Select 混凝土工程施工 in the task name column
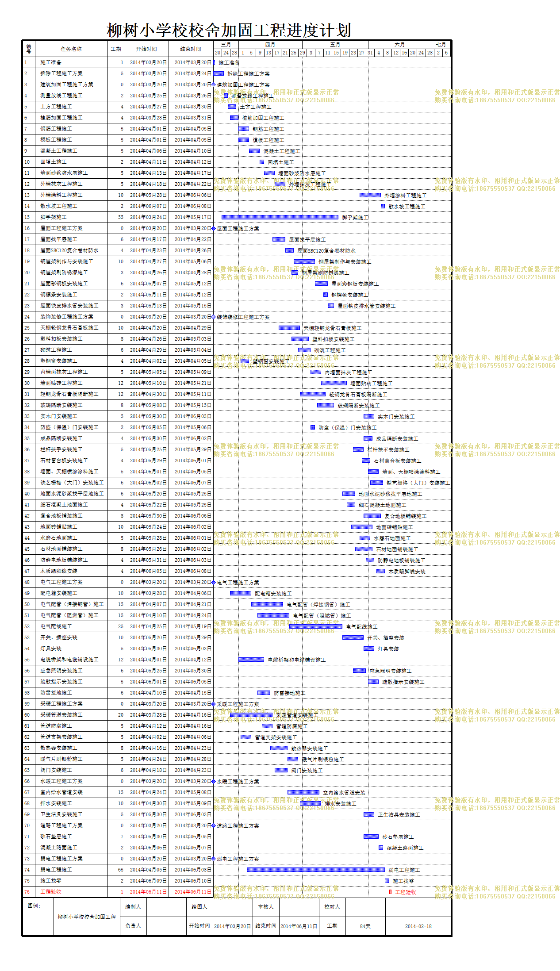The width and height of the screenshot is (560, 971). click(59, 151)
